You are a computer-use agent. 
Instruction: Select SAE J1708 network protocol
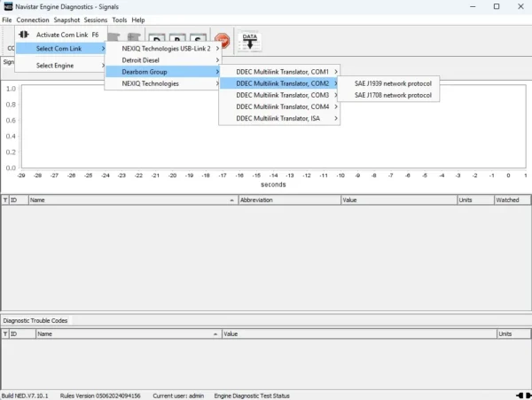[389, 95]
